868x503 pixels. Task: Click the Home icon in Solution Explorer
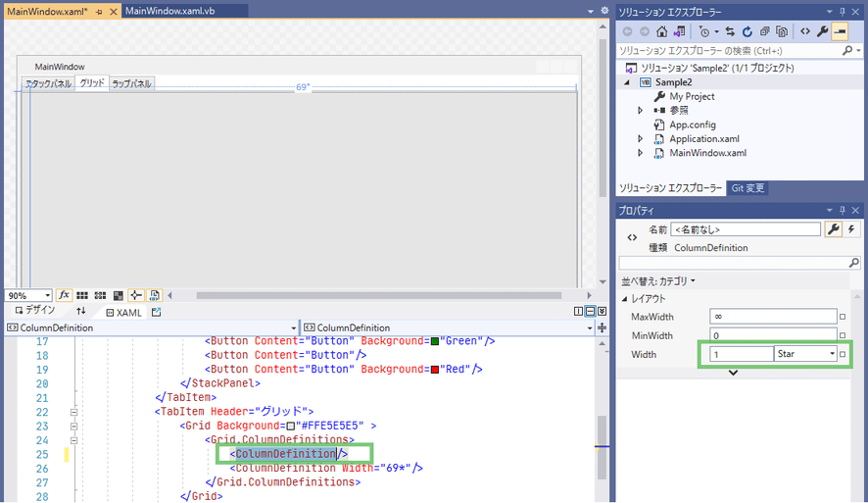pos(662,30)
